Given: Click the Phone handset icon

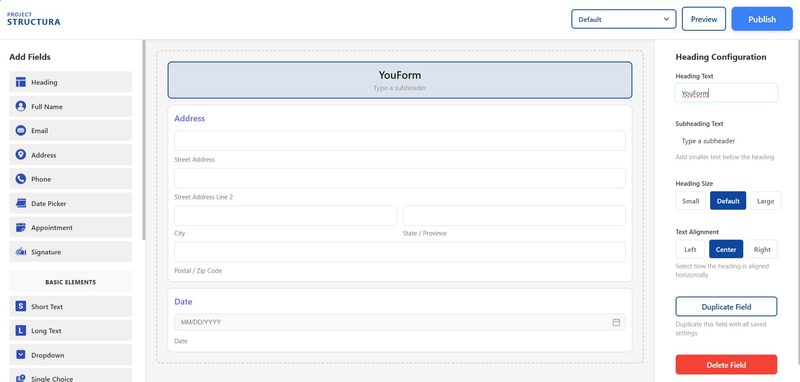Looking at the screenshot, I should [x=20, y=179].
